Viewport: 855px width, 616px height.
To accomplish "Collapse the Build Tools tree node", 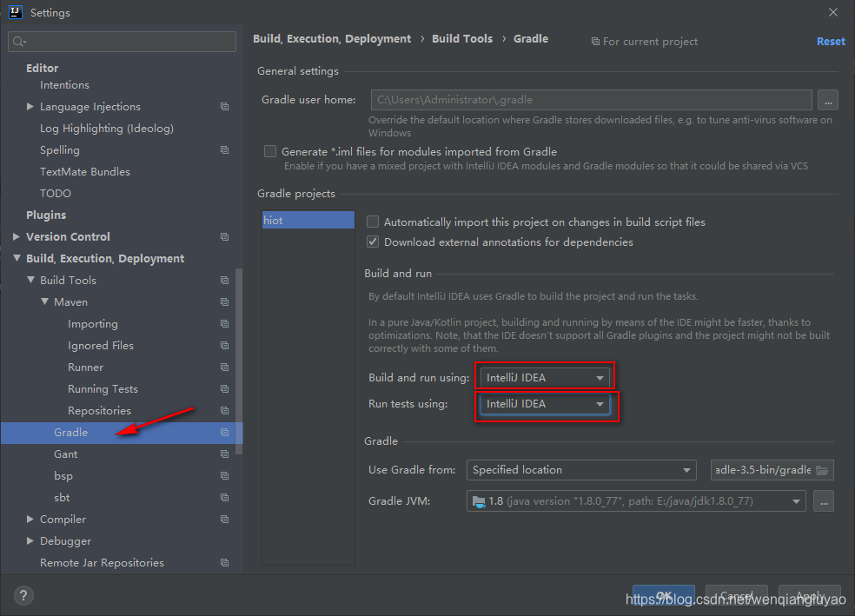I will click(x=30, y=280).
